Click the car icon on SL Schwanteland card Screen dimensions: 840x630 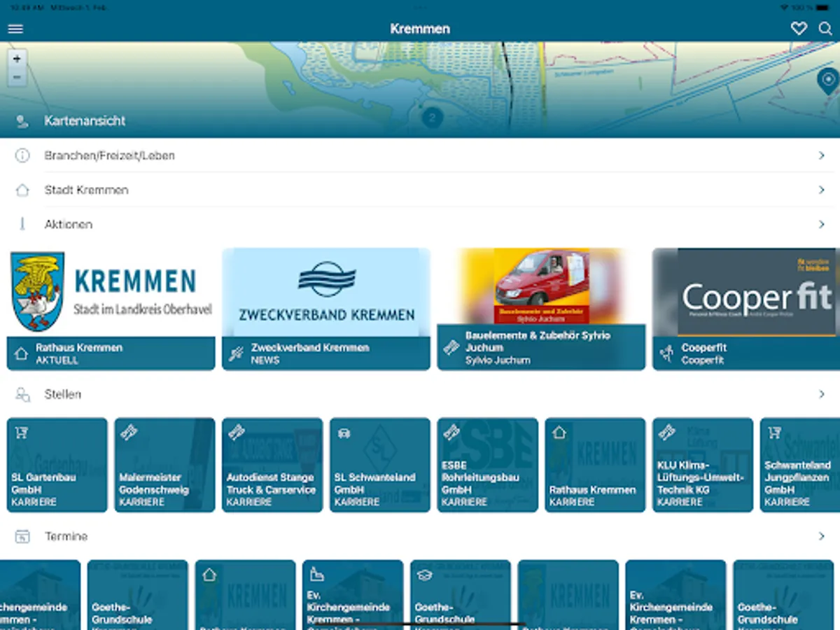[344, 433]
